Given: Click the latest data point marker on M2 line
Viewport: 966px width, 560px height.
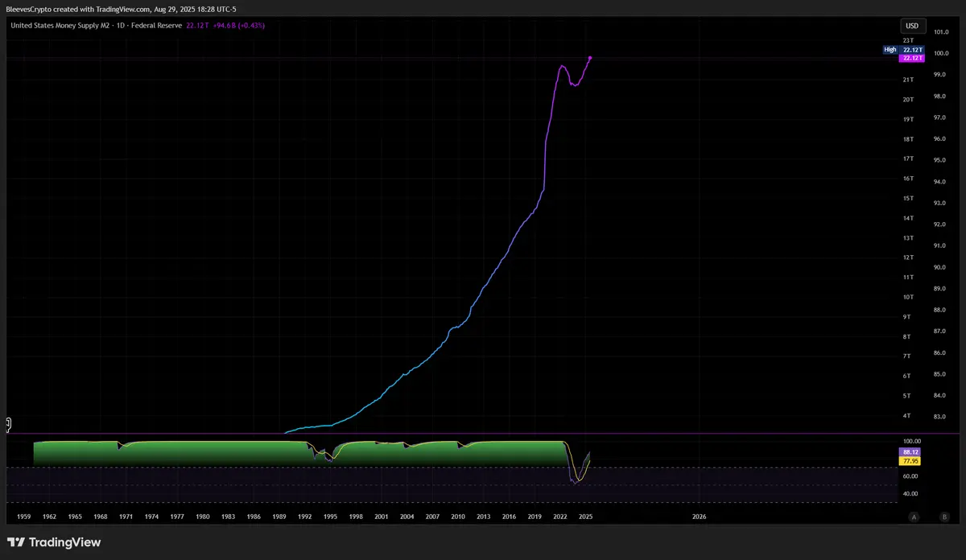Looking at the screenshot, I should 590,57.
